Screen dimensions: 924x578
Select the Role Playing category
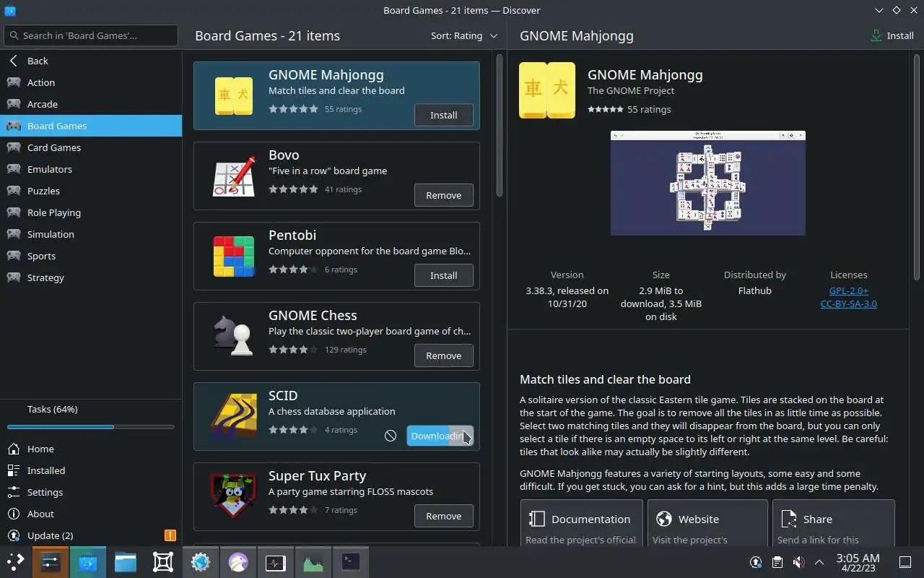click(91, 212)
